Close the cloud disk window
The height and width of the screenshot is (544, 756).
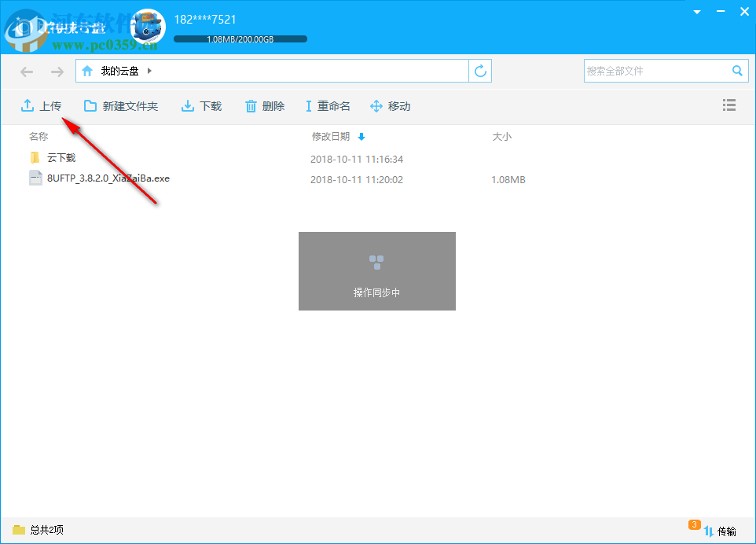744,12
